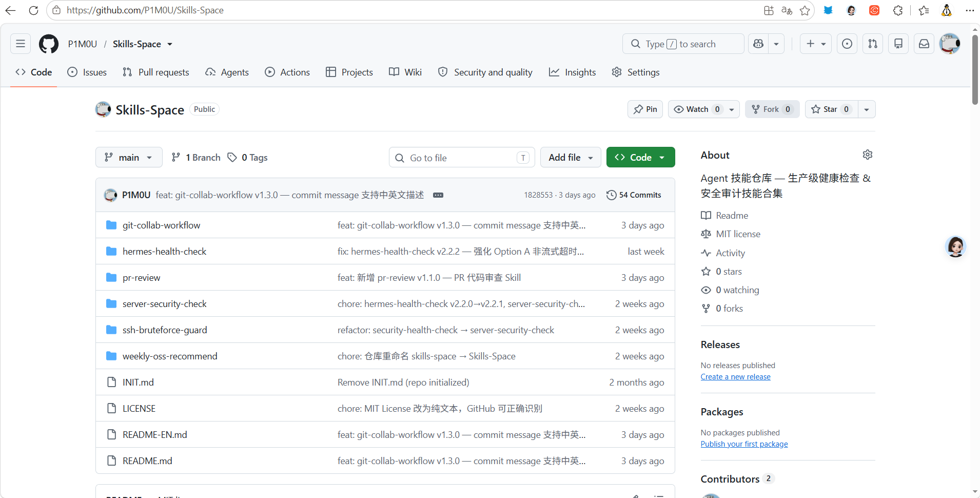Open the notifications inbox icon
Viewport: 980px width, 498px height.
(x=924, y=44)
